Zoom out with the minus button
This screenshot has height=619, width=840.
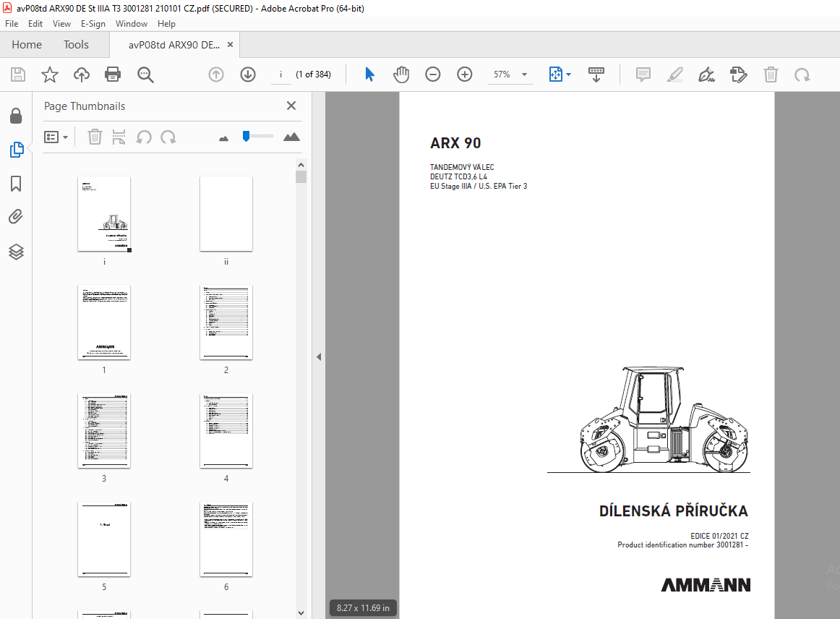tap(433, 74)
